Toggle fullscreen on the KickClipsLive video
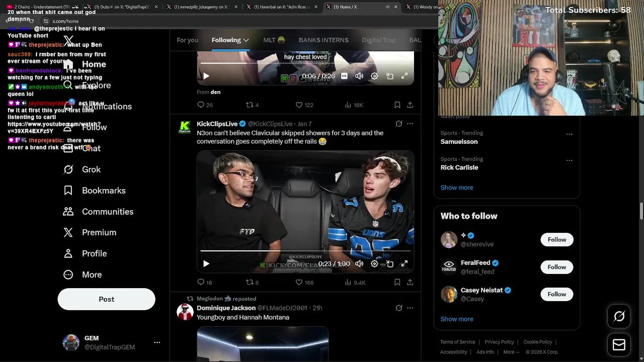Viewport: 644px width, 362px height. (x=404, y=263)
